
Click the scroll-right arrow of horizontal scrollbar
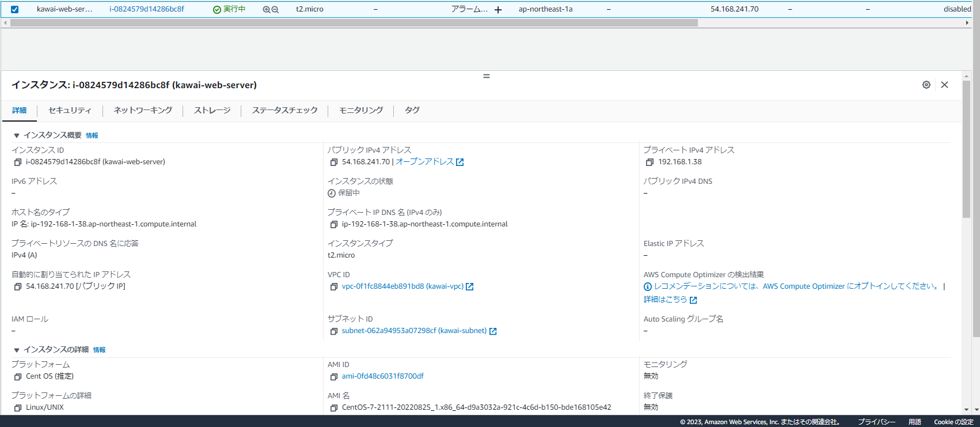pyautogui.click(x=967, y=23)
